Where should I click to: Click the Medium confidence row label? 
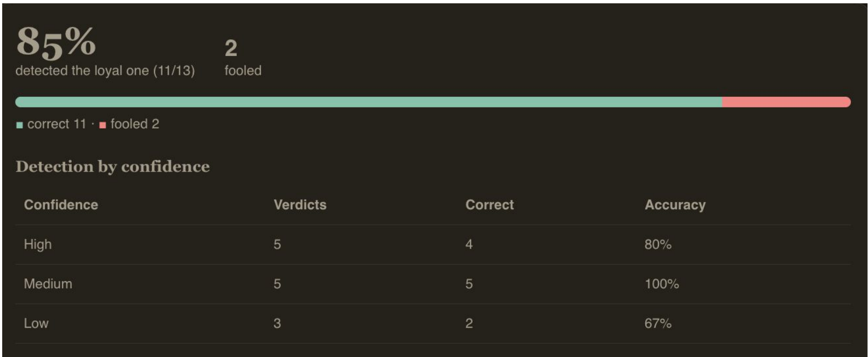coord(48,284)
